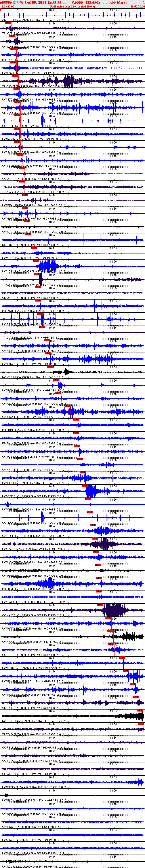Click the PB.B003 EHZ trace label
This screenshot has height=868, width=145.
[x=33, y=589]
